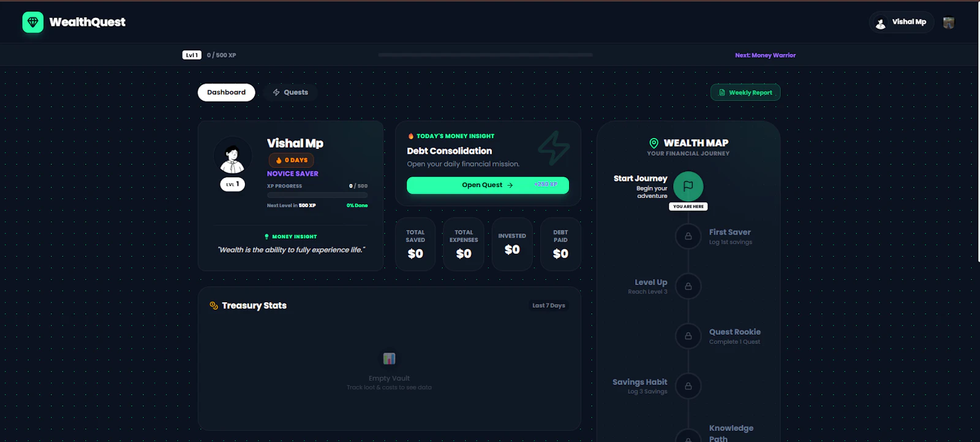Click the Start Journey flag icon
This screenshot has height=442, width=980.
(688, 186)
